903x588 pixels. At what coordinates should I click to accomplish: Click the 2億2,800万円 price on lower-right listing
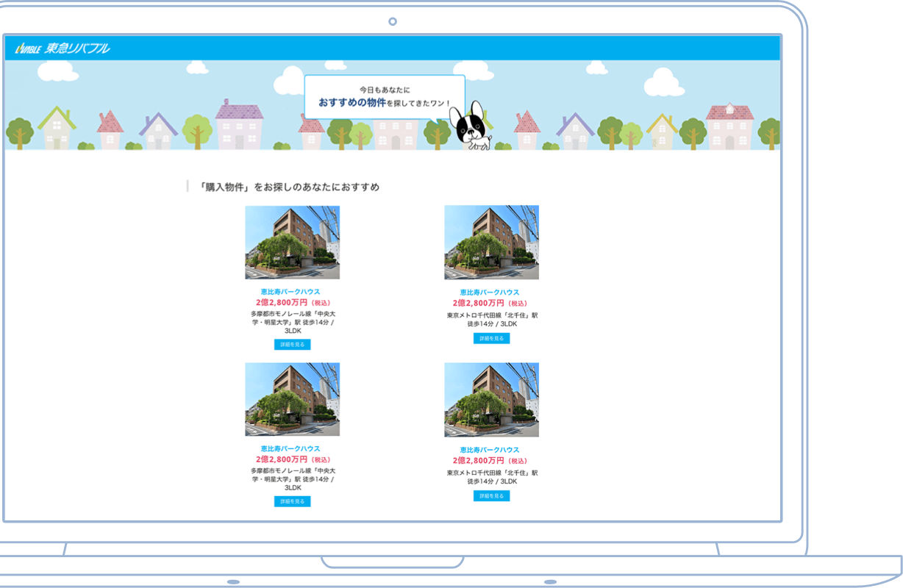479,460
